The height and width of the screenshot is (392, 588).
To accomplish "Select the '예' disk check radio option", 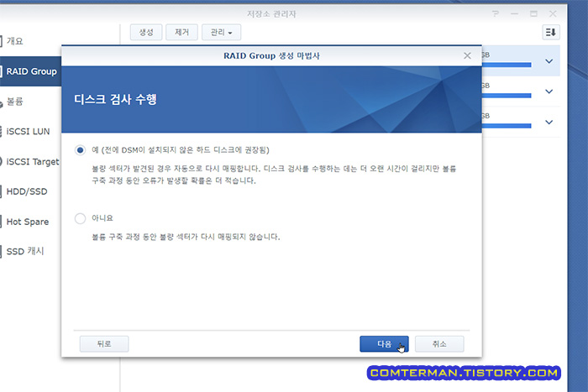I will (x=80, y=150).
